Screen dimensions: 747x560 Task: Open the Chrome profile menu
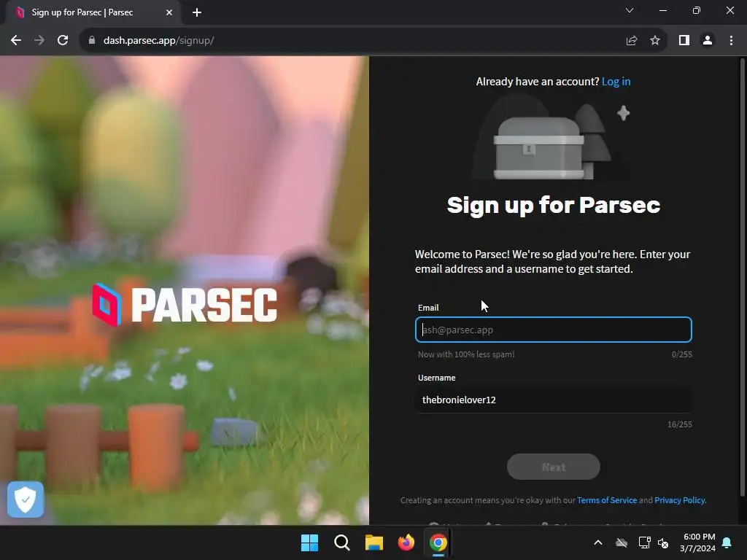coord(708,41)
